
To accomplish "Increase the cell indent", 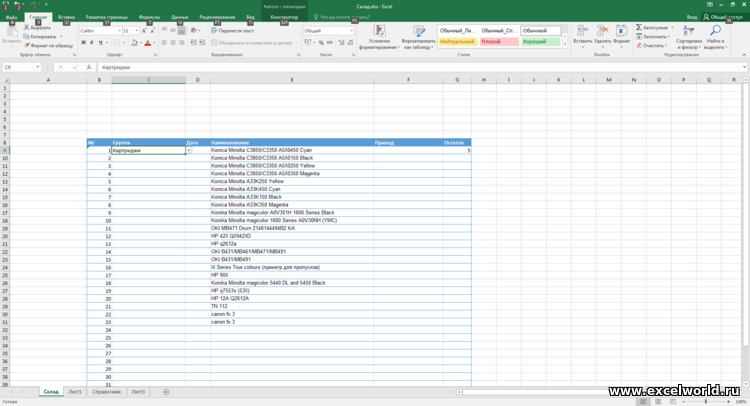I will pyautogui.click(x=202, y=43).
